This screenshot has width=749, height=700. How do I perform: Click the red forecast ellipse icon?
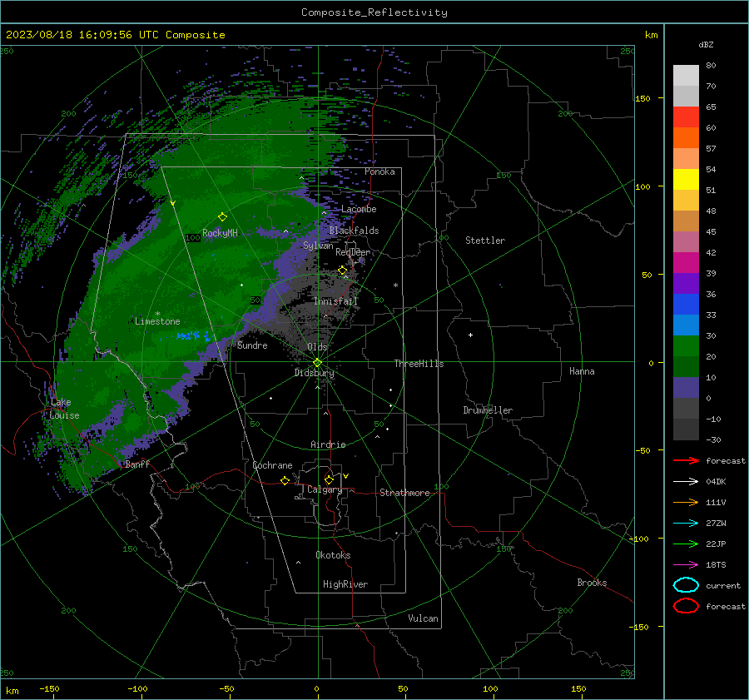click(686, 606)
